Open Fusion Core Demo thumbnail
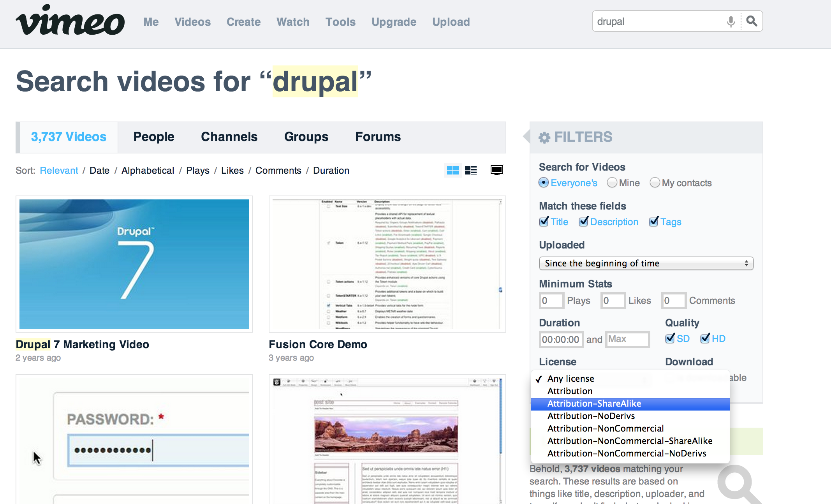 click(x=387, y=264)
